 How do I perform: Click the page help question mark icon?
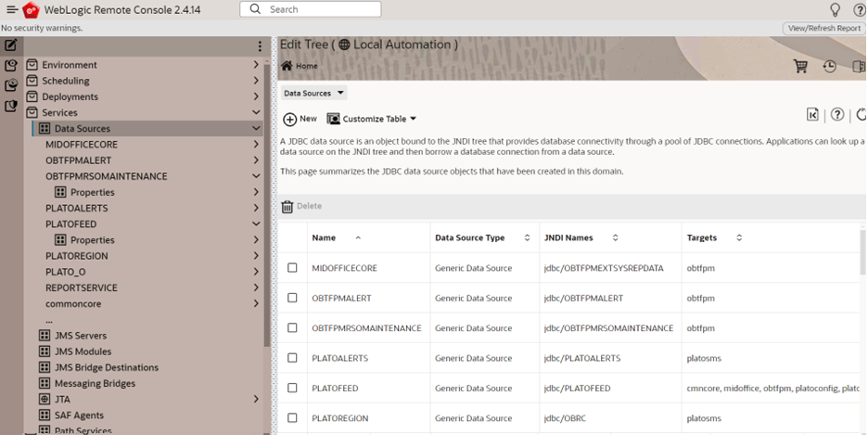[837, 115]
